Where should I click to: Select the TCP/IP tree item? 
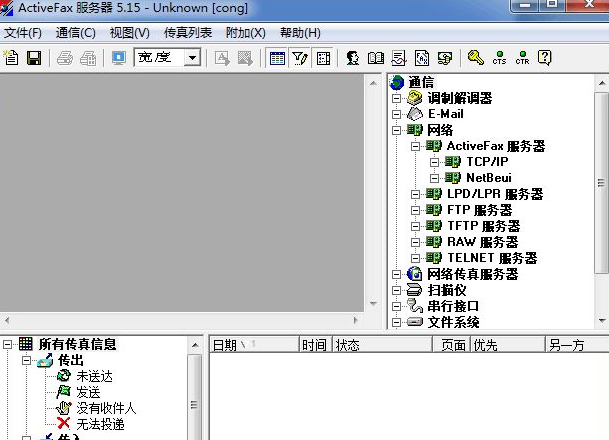(x=487, y=162)
